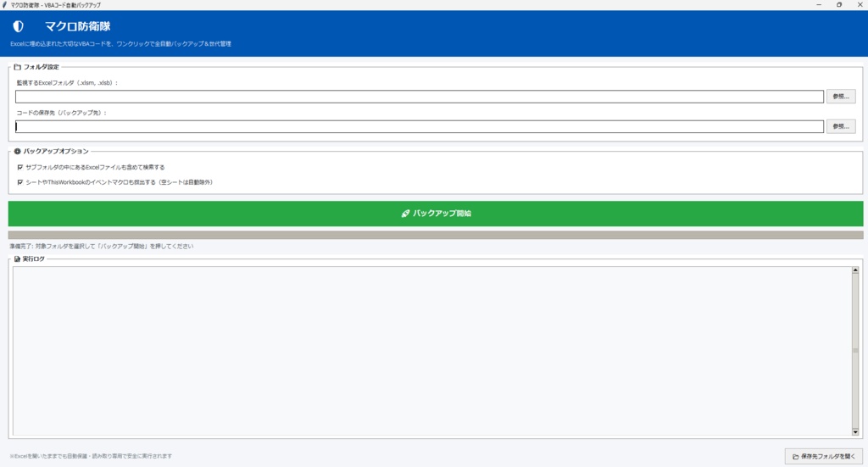Click the log scrollbar up arrow

(x=855, y=270)
